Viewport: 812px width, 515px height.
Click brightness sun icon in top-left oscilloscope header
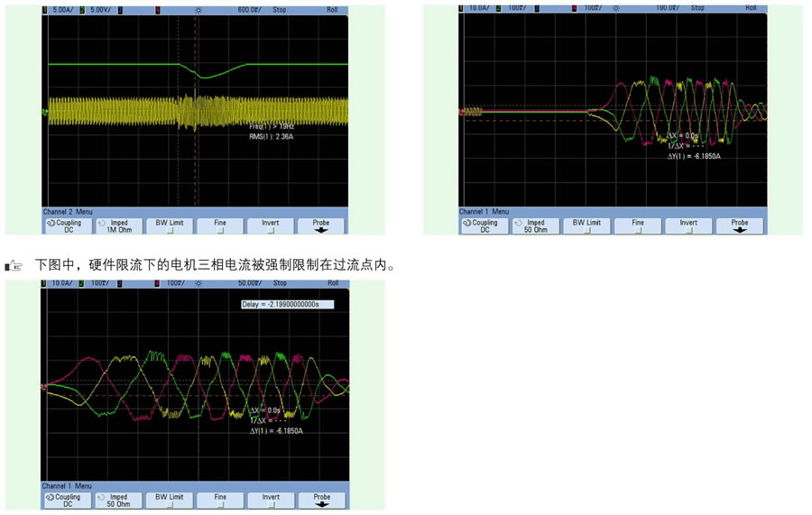[198, 9]
